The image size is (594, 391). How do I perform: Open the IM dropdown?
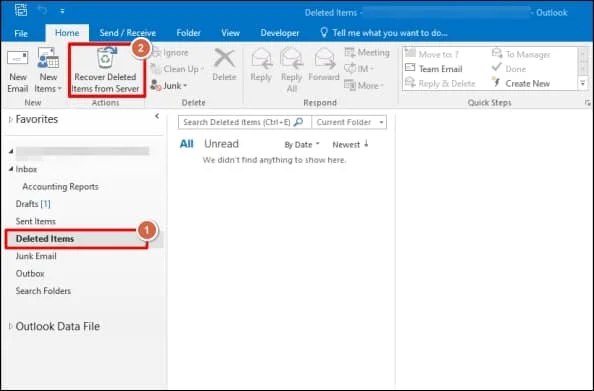(x=359, y=69)
